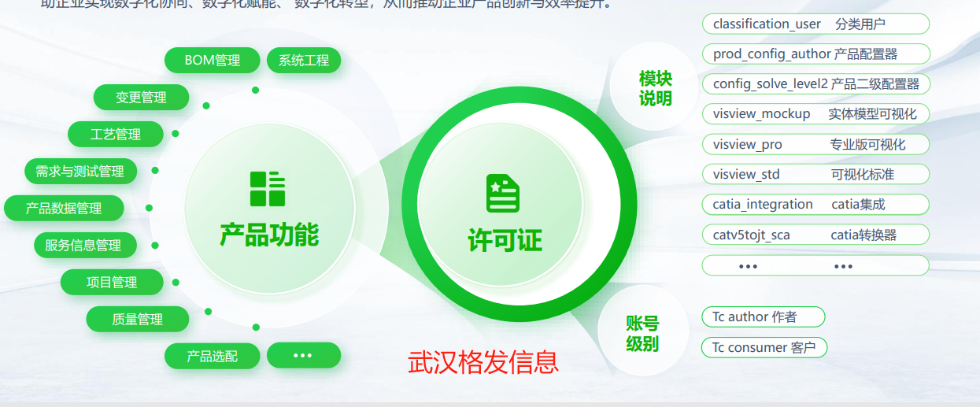Open 产品数据管理 pill
Viewport: 980px width, 407px height.
click(x=64, y=208)
